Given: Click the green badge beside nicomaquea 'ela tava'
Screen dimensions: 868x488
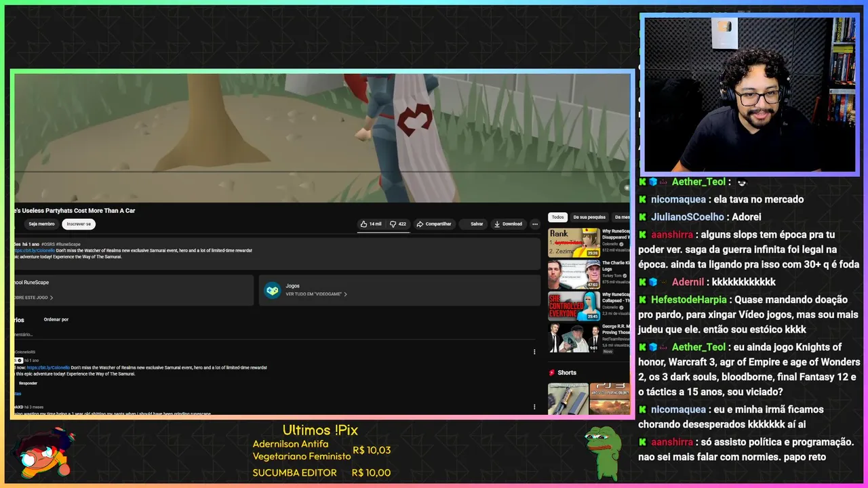Looking at the screenshot, I should pos(642,199).
